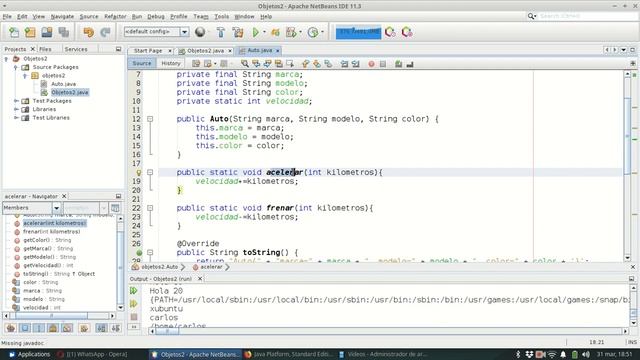Image resolution: width=640 pixels, height=360 pixels.
Task: Open the default config dropdown
Action: coord(184,32)
